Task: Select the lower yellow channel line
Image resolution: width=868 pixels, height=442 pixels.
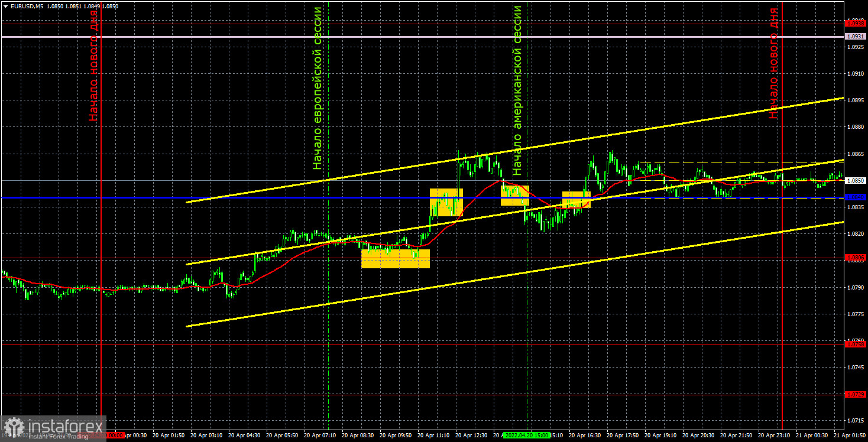Action: pyautogui.click(x=514, y=274)
